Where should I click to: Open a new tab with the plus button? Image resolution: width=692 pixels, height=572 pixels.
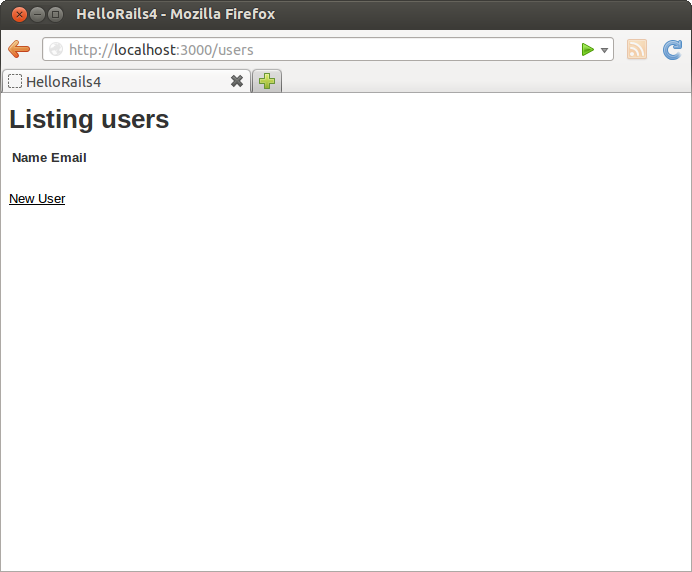pyautogui.click(x=267, y=81)
